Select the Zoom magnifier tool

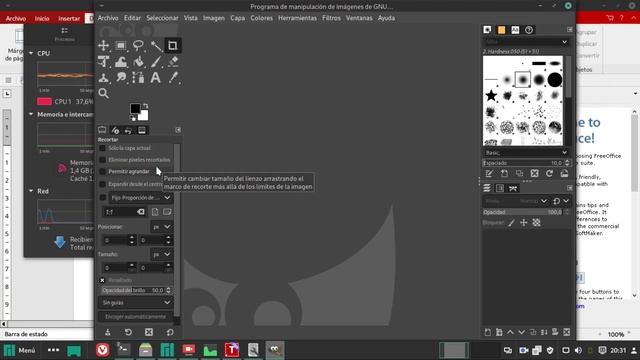[104, 93]
